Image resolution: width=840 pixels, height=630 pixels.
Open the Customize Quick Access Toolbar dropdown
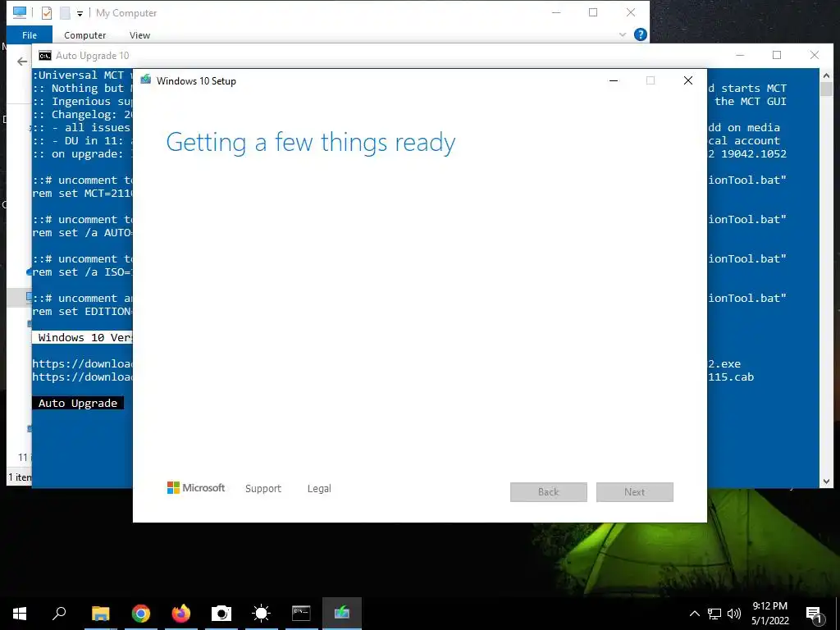point(80,13)
